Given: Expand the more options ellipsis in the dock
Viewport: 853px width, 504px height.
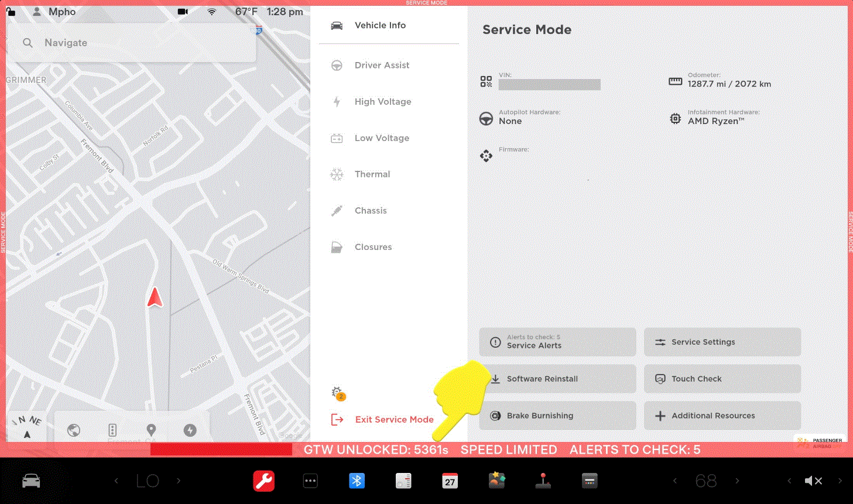Looking at the screenshot, I should (310, 481).
